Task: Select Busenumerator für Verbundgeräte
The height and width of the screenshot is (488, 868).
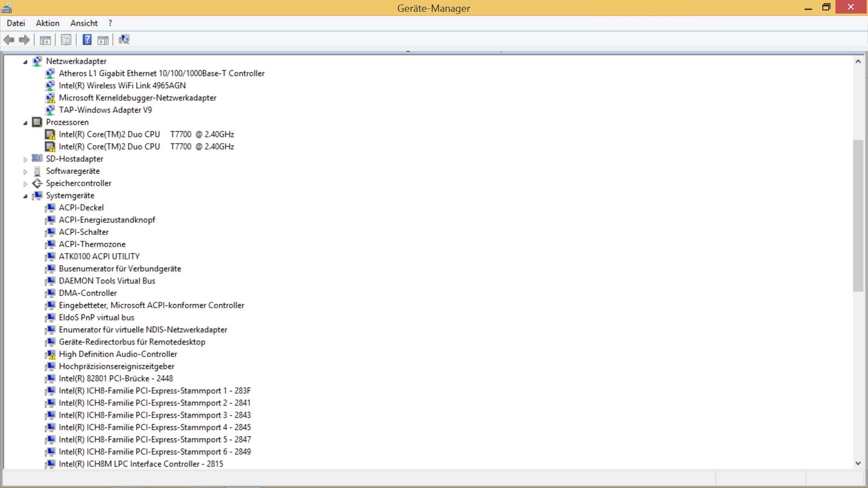Action: tap(120, 268)
